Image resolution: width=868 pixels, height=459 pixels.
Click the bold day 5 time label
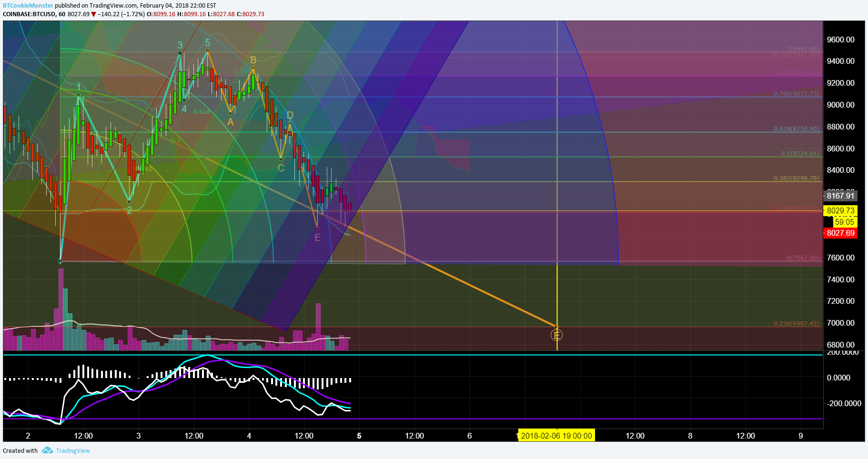click(359, 436)
